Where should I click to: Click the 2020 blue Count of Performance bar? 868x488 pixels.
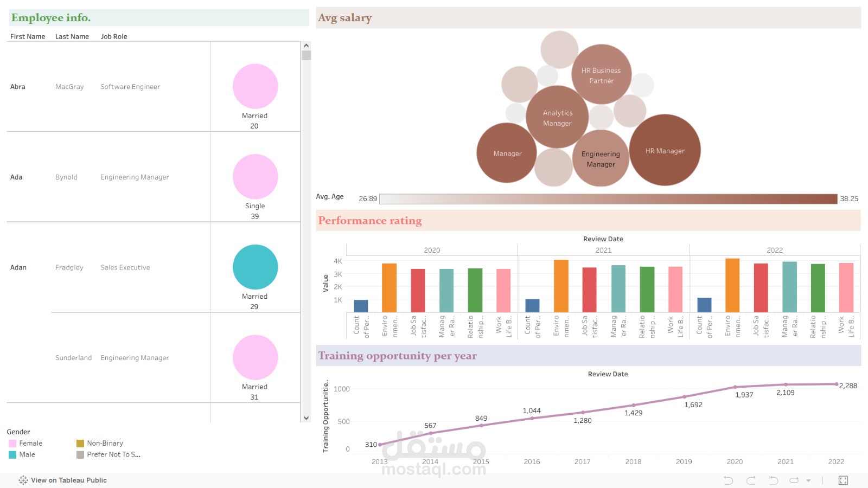pos(361,306)
